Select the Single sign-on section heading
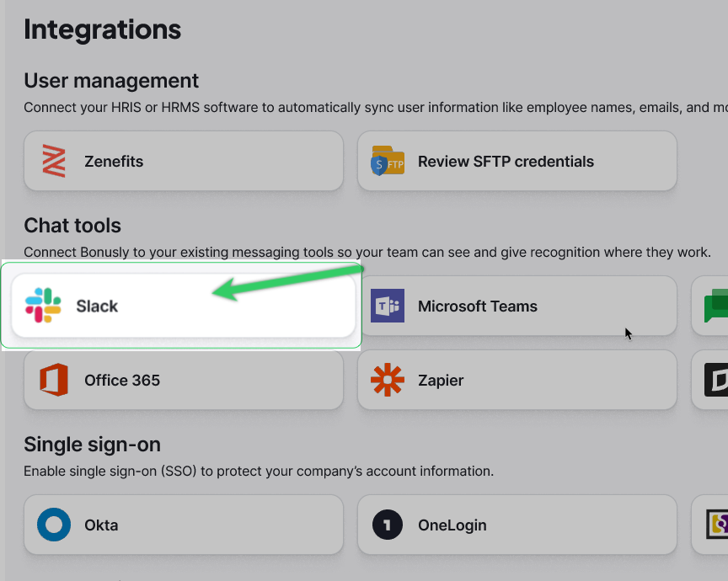 click(x=93, y=445)
